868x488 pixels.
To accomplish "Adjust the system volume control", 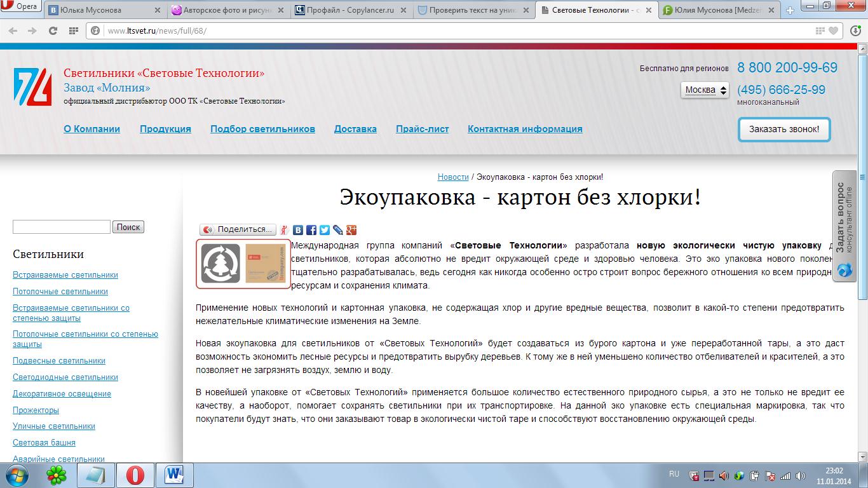I will pyautogui.click(x=724, y=476).
